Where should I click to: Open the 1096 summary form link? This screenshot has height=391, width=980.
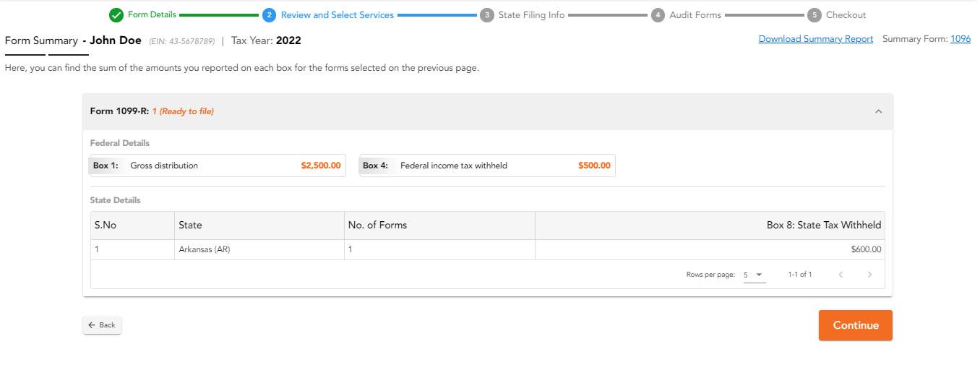click(x=960, y=39)
